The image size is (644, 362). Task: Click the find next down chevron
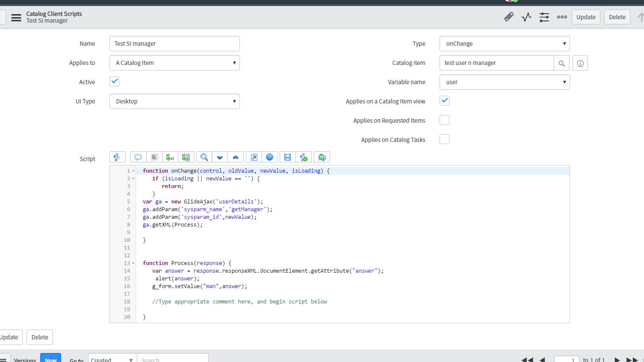click(x=220, y=157)
